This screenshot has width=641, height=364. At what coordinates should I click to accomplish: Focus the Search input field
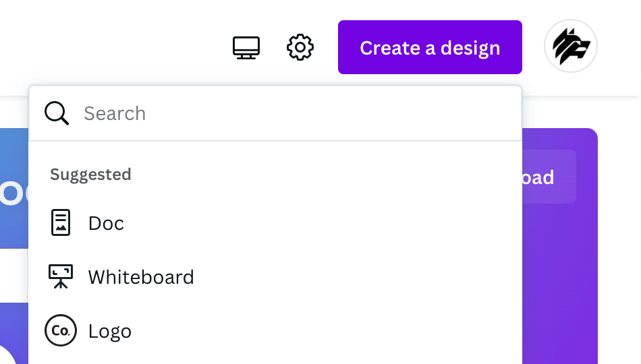tap(275, 113)
